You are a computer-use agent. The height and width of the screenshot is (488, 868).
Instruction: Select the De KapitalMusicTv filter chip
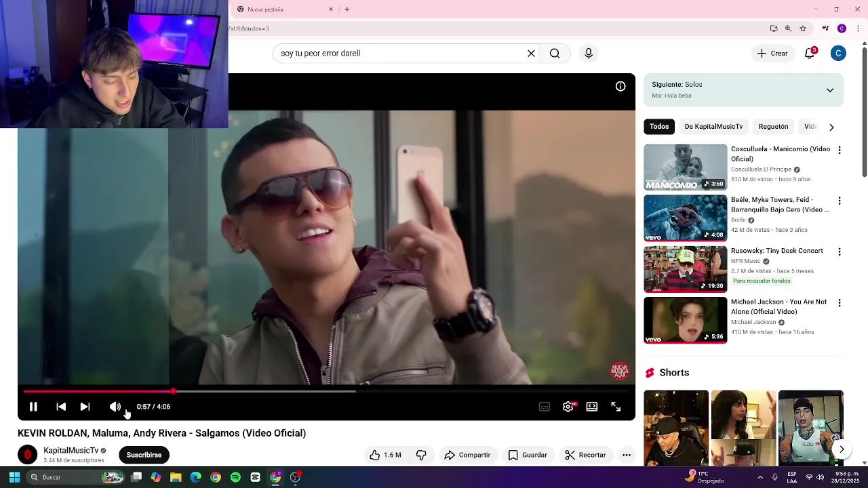tap(713, 127)
